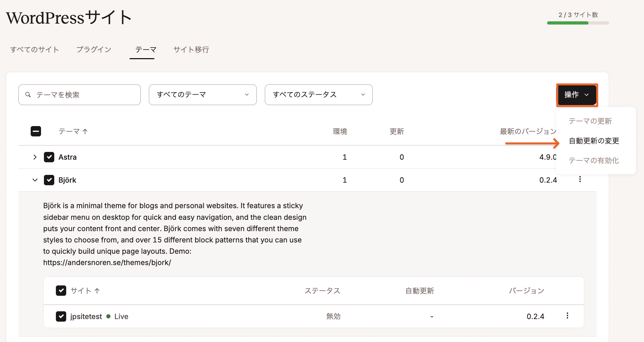The image size is (644, 342).
Task: Click the andersnoren.se demo URL text
Action: 107,262
